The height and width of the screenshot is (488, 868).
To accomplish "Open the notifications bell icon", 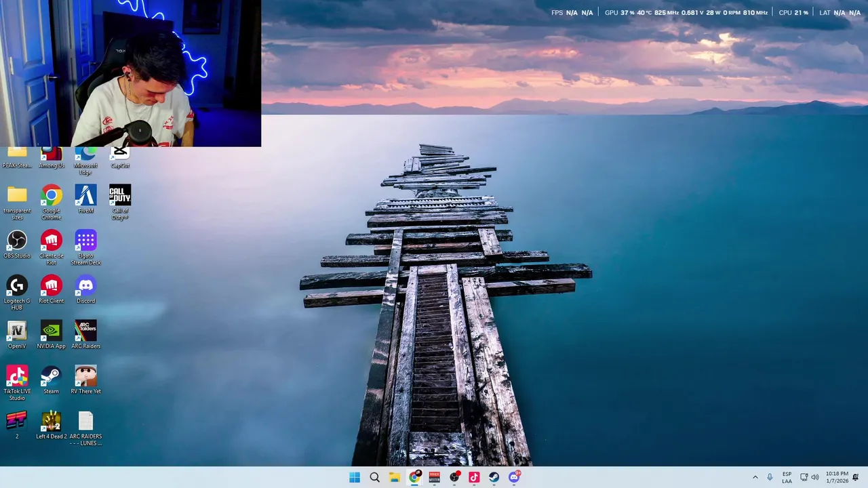I will point(856,477).
